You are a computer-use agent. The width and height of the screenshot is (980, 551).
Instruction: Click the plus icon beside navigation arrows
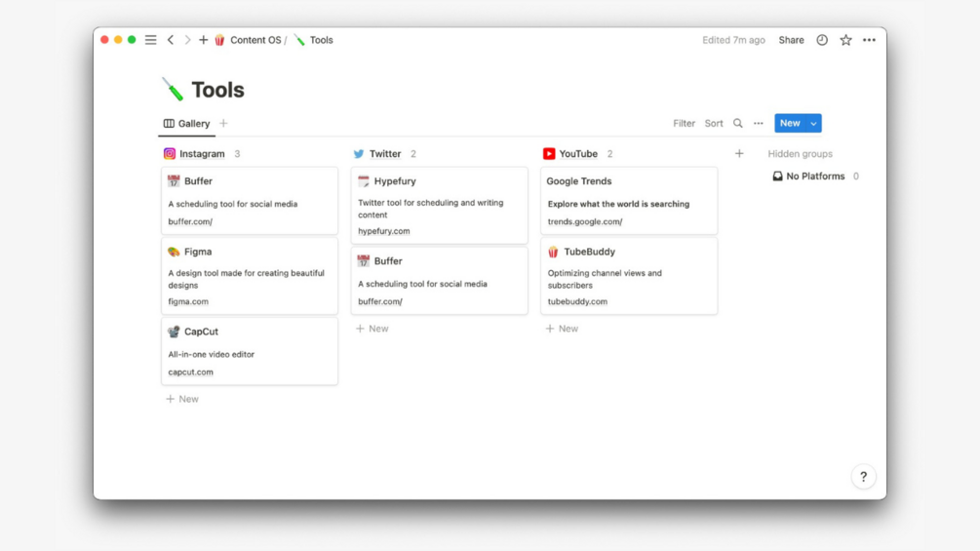[203, 40]
